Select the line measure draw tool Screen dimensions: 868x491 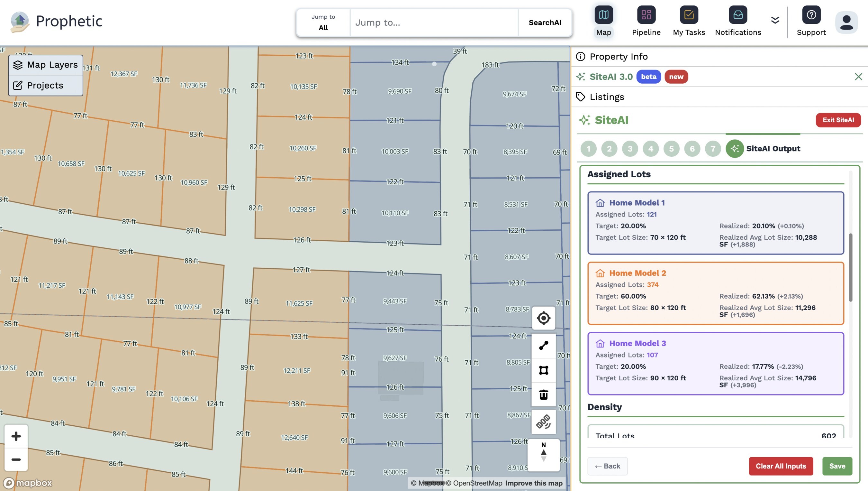click(x=544, y=346)
